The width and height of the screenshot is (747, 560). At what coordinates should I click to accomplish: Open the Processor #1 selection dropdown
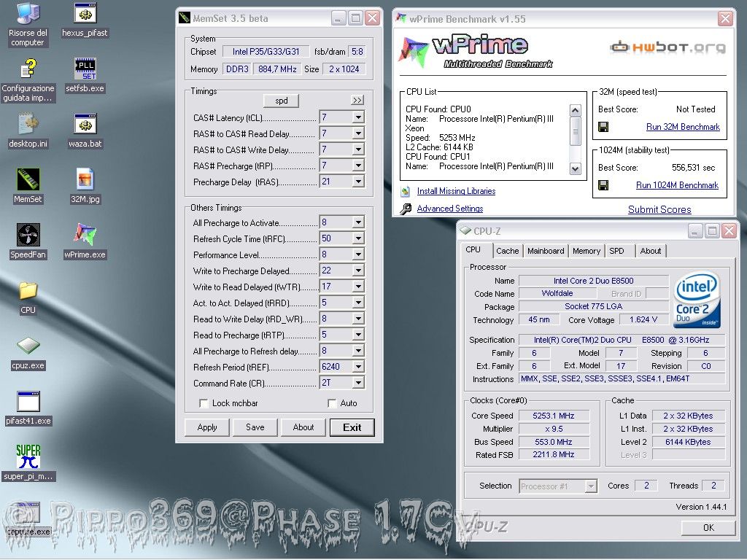click(591, 486)
